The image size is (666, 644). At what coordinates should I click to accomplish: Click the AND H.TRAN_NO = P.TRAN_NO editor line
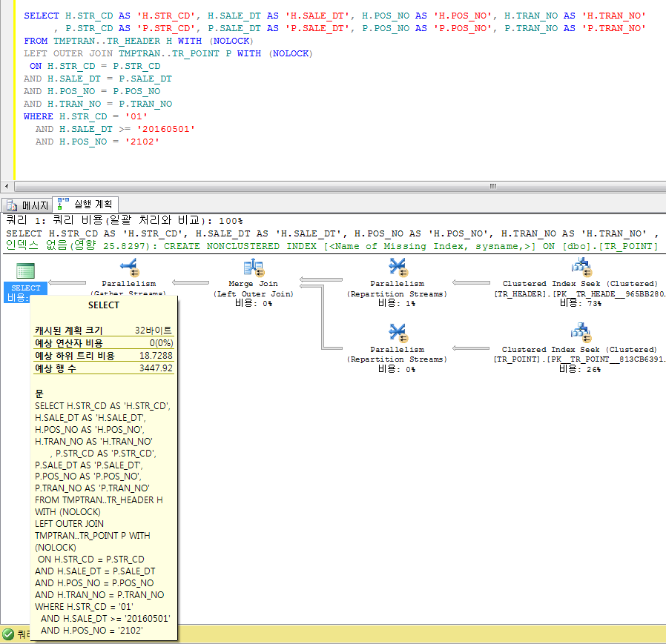(98, 104)
